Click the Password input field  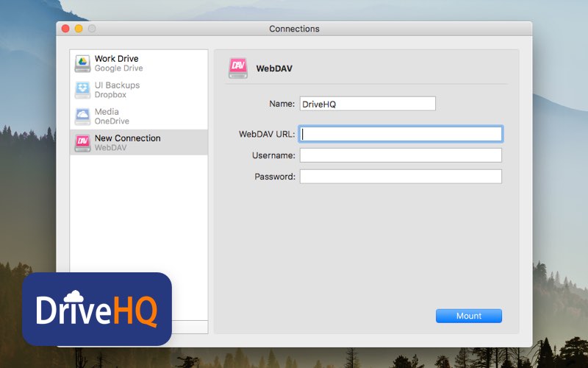click(x=401, y=177)
